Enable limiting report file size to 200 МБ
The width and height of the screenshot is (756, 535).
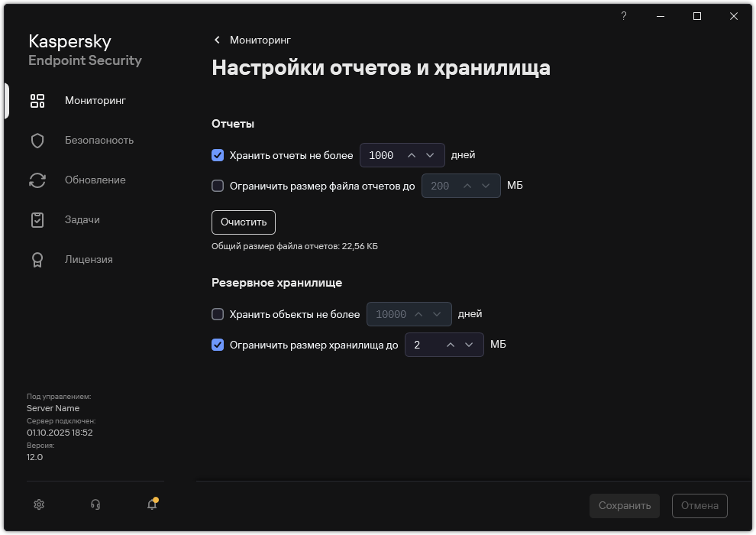pos(218,186)
